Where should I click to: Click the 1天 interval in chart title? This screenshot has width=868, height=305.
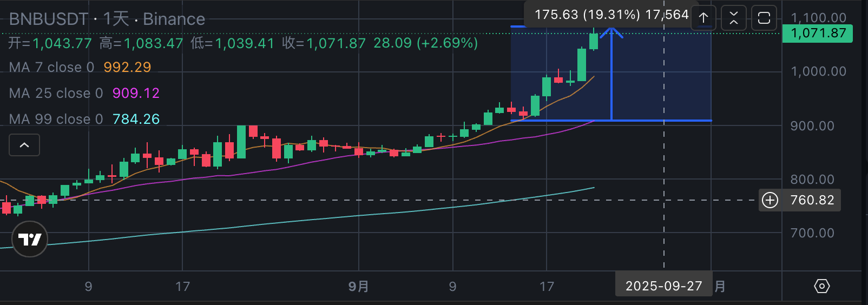[x=116, y=19]
